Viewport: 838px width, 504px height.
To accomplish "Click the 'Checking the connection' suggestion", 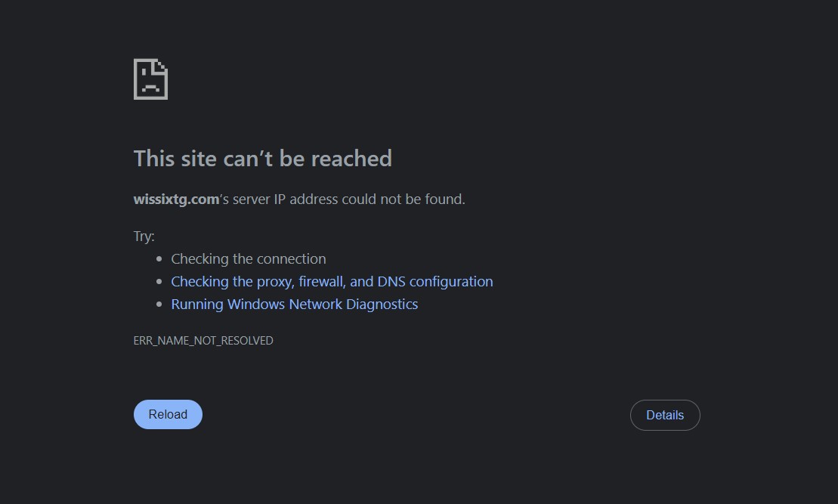I will tap(248, 258).
